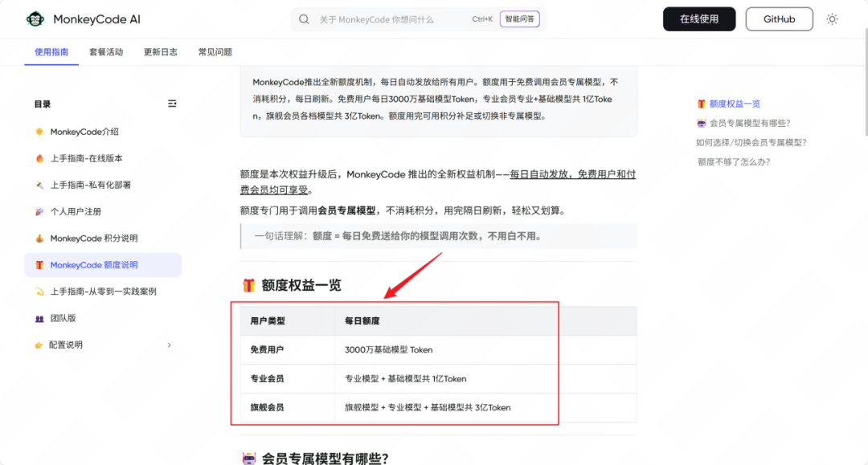The image size is (868, 465).
Task: Click the 额度权益一览 section heading
Action: click(x=301, y=285)
